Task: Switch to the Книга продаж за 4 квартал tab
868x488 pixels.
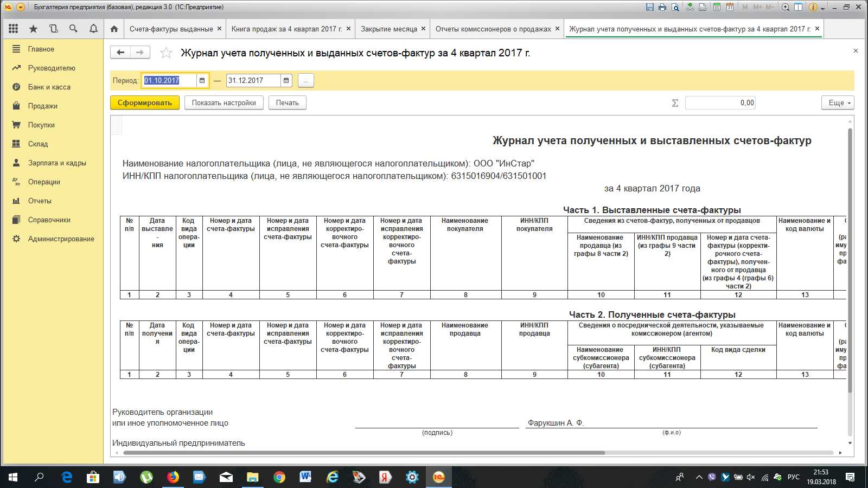Action: coord(286,29)
